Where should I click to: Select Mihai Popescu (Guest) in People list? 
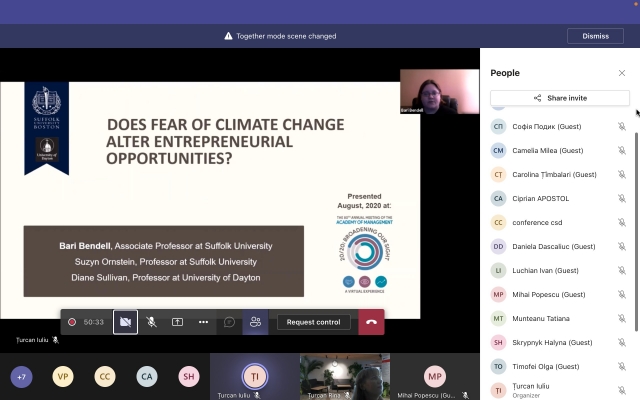tap(560, 294)
